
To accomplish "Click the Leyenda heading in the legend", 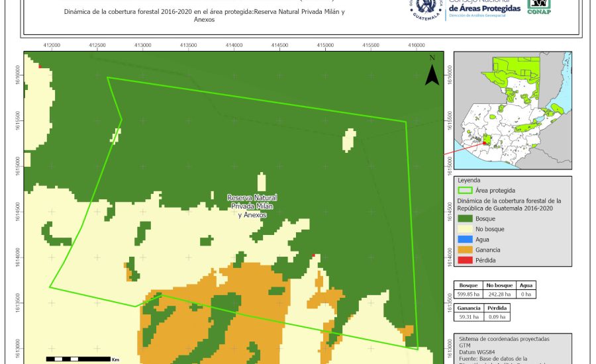I will [x=468, y=179].
